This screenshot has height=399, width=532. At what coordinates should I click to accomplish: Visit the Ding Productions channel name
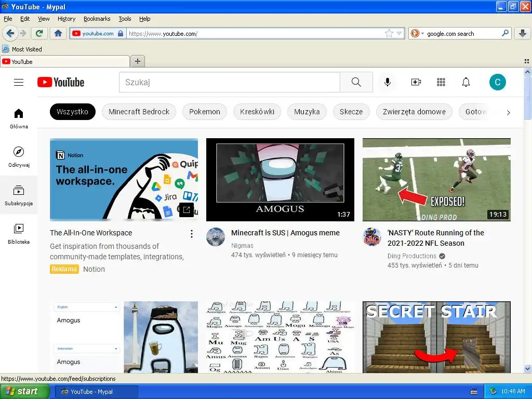412,256
